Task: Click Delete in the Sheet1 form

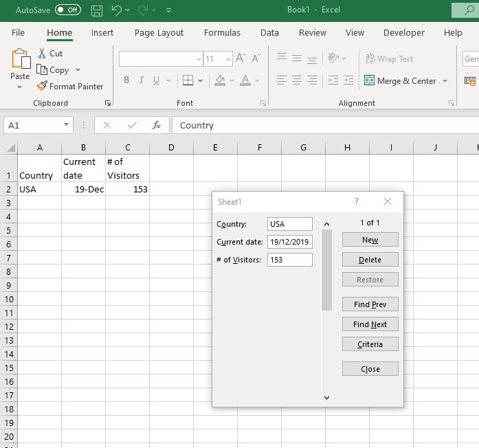Action: tap(370, 260)
